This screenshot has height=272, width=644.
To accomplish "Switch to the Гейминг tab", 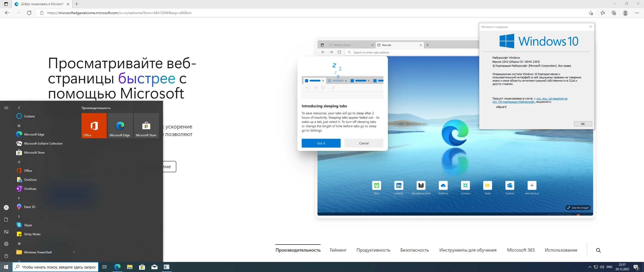I will (x=338, y=250).
